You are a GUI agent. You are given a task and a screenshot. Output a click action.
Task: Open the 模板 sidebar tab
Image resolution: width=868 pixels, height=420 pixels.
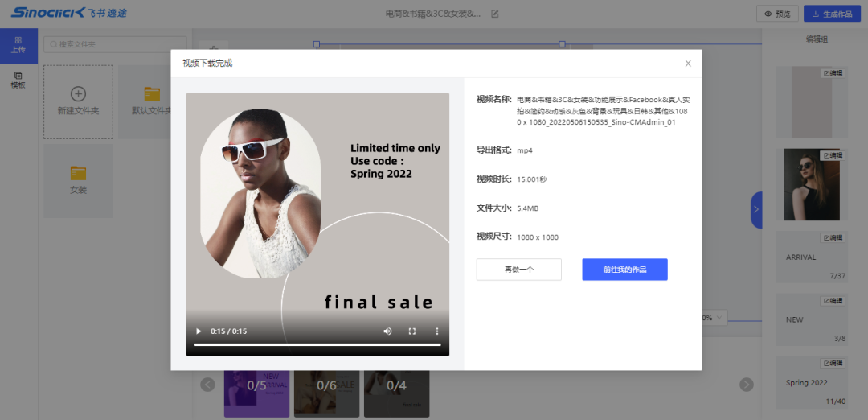[18, 80]
